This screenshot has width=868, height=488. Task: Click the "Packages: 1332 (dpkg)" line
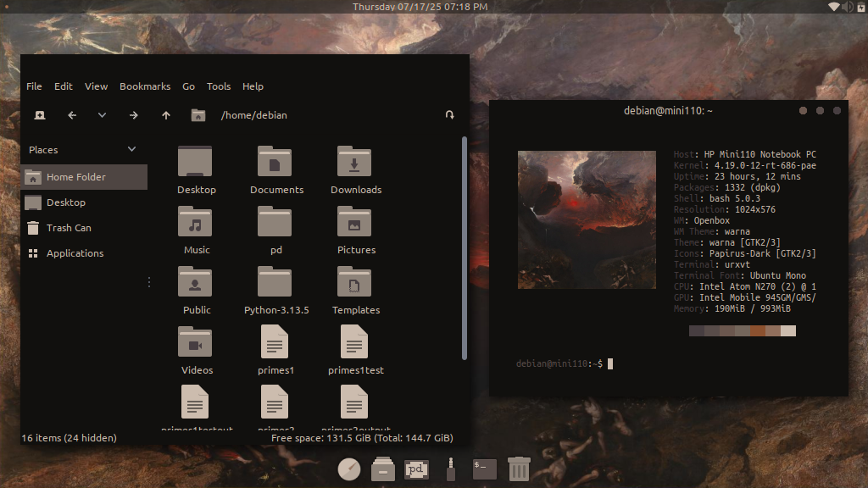[x=726, y=187]
